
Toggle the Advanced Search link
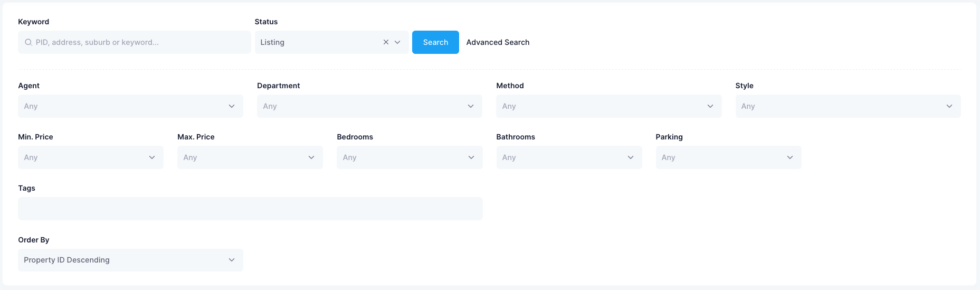[x=498, y=42]
